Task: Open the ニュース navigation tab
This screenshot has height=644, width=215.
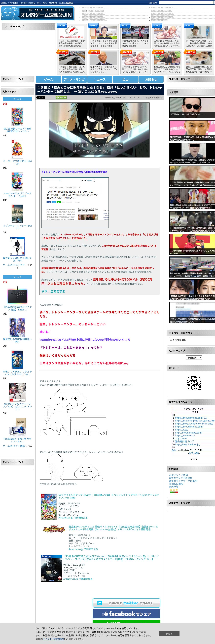Action: 100,79
